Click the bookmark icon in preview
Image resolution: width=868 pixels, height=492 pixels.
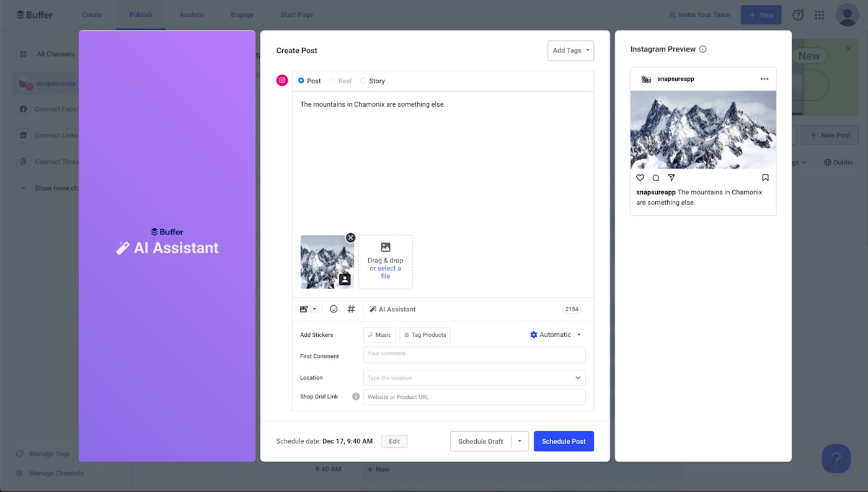pos(766,178)
